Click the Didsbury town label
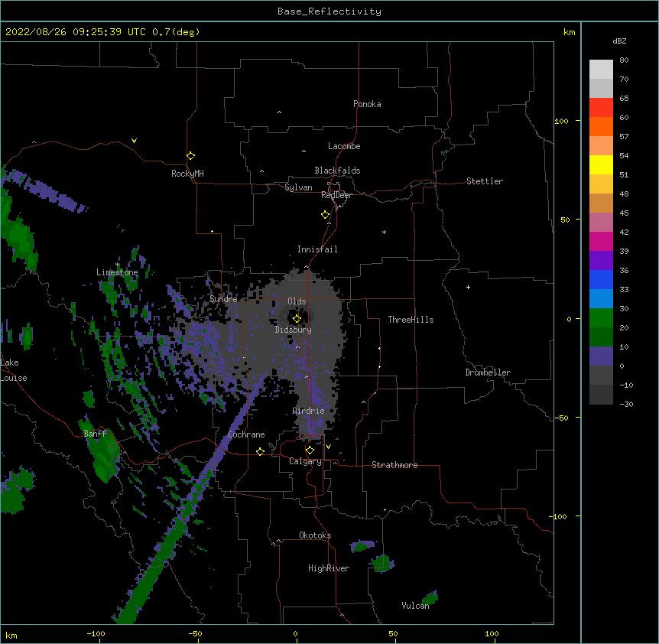The height and width of the screenshot is (644, 659). click(294, 330)
